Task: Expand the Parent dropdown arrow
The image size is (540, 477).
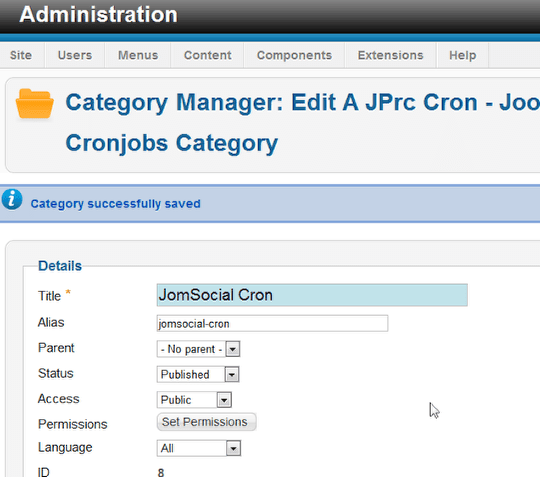Action: [233, 349]
